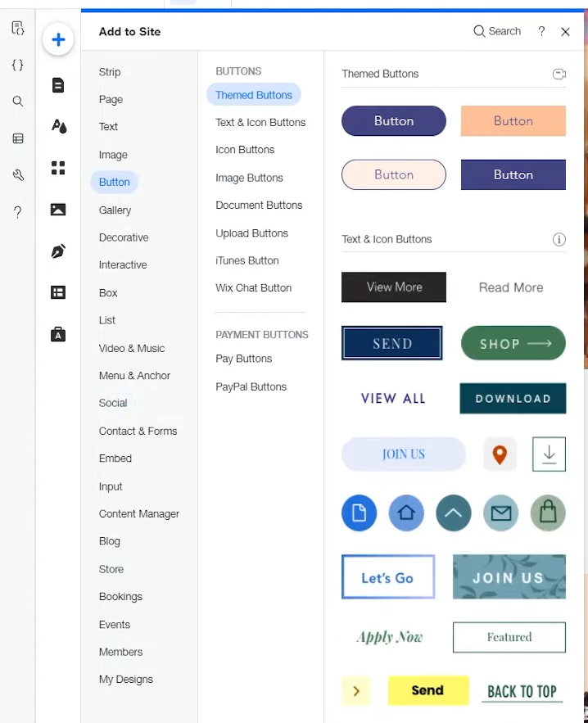
Task: Click the database list icon in the far-left strip
Action: pyautogui.click(x=17, y=138)
